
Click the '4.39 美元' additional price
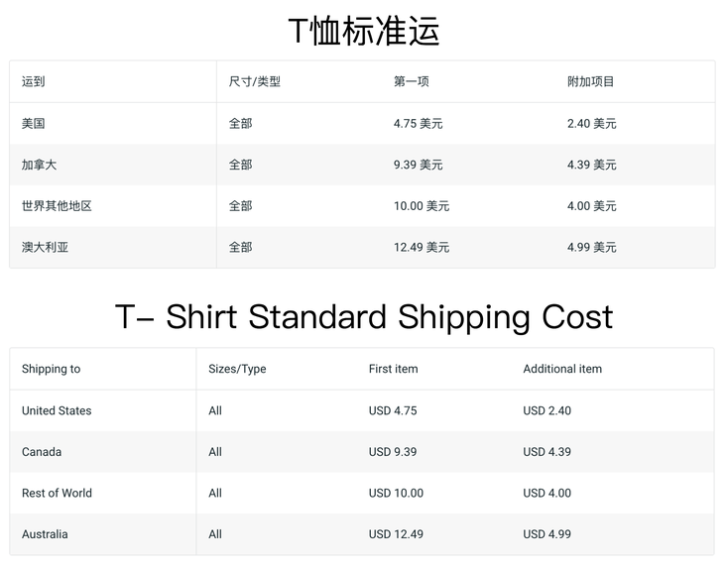click(x=591, y=165)
